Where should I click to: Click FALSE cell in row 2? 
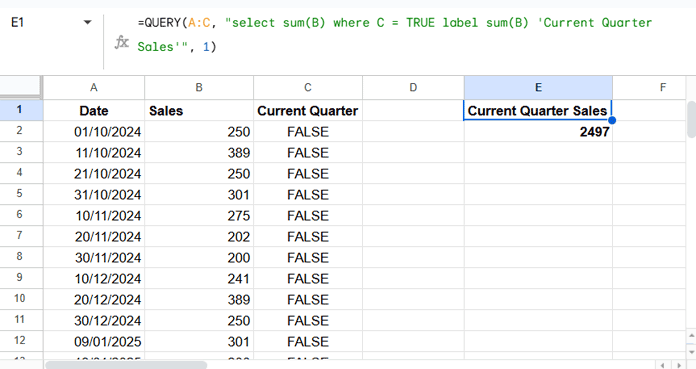point(308,131)
